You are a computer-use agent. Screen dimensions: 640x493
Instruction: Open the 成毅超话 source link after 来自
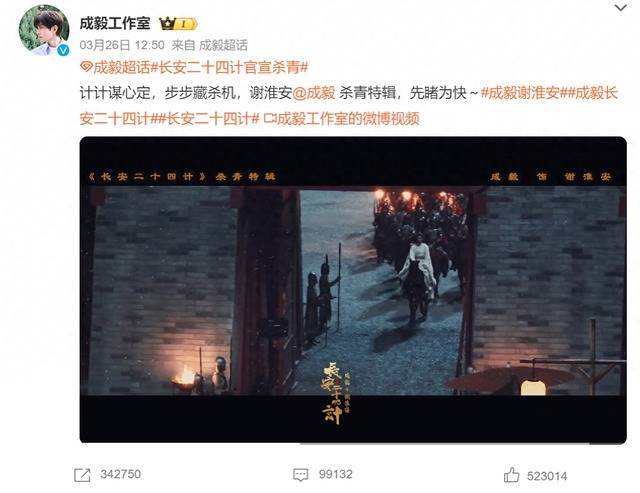223,45
